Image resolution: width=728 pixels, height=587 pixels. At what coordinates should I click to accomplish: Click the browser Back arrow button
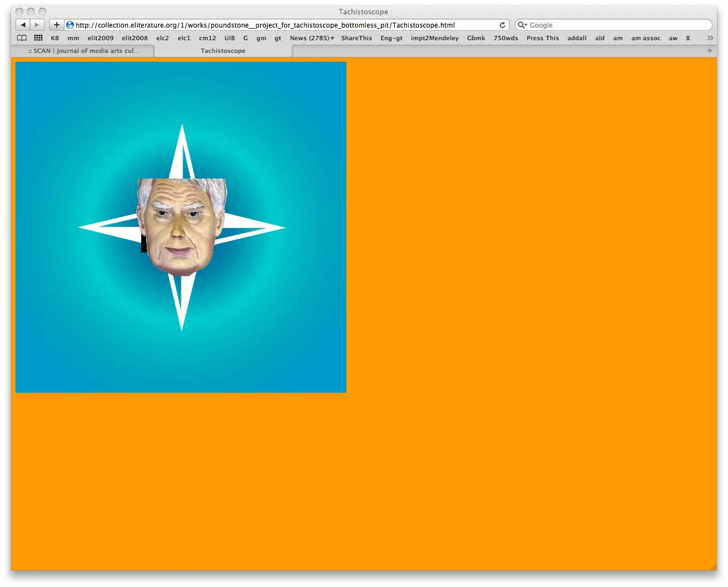(x=23, y=25)
